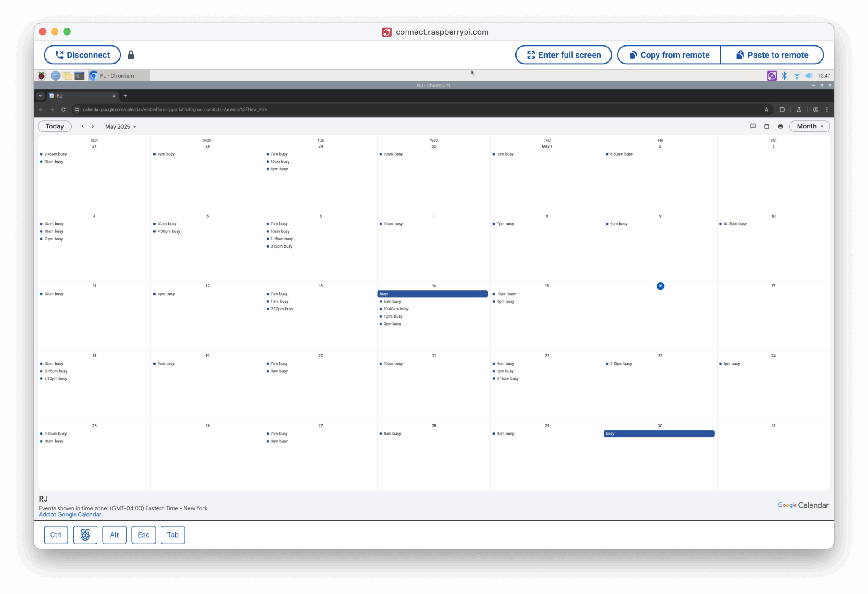Screen dimensions: 868x594
Task: Print the calendar using the printer icon
Action: (780, 126)
